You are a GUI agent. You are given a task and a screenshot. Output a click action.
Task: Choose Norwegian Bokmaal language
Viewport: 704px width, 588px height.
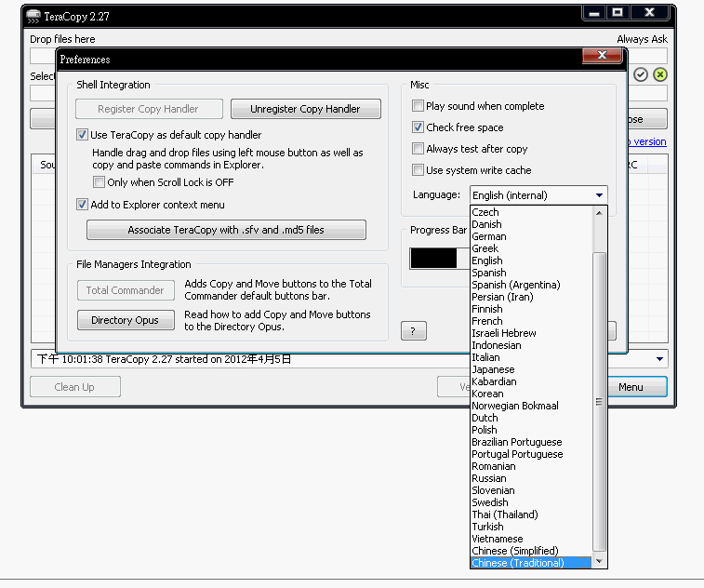point(531,406)
